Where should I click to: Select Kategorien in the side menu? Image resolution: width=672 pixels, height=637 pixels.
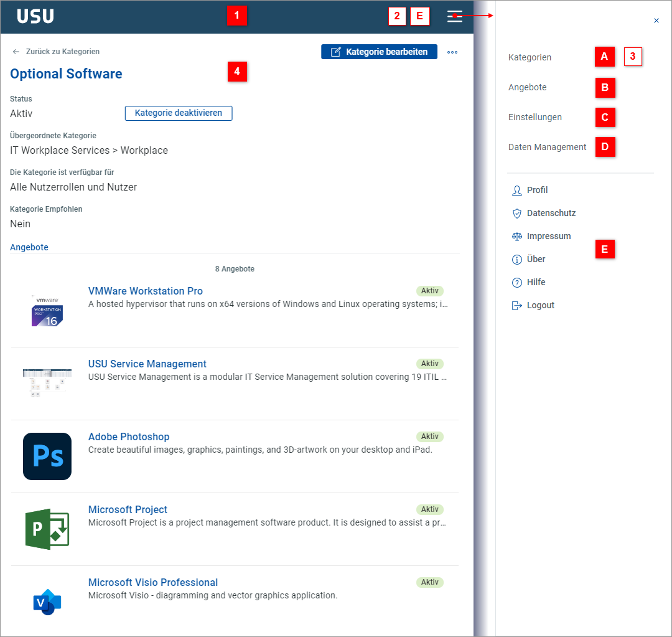[530, 57]
